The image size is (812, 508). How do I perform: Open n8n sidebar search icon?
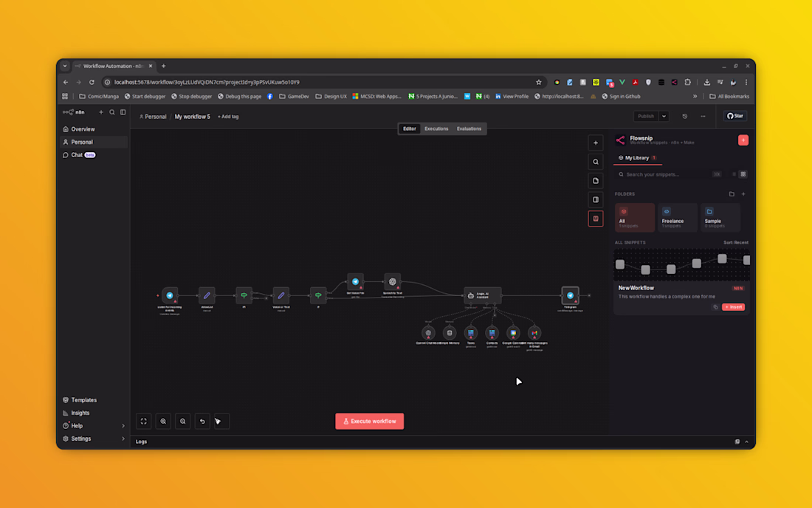click(112, 112)
